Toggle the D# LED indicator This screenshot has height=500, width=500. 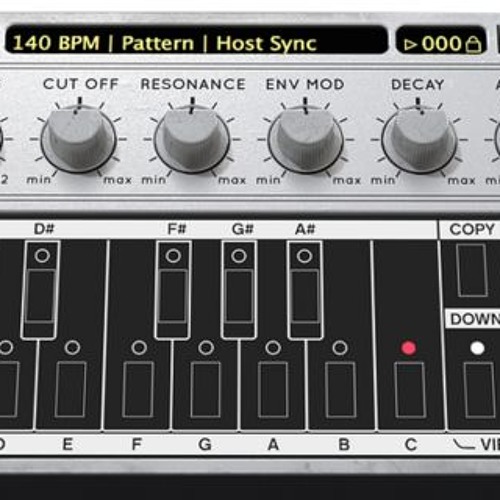(x=42, y=256)
